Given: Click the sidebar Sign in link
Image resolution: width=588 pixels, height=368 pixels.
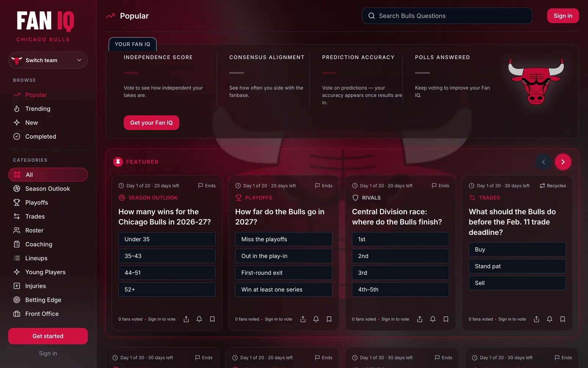Looking at the screenshot, I should click(48, 353).
